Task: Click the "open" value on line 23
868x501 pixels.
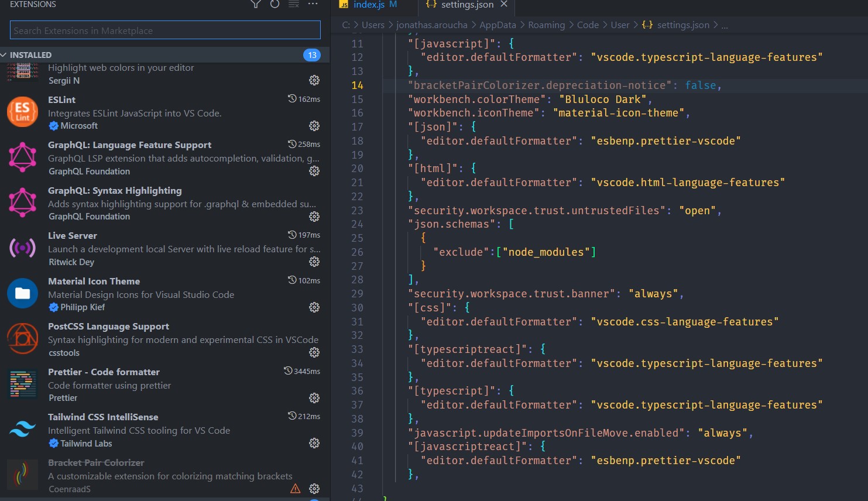Action: pos(697,211)
